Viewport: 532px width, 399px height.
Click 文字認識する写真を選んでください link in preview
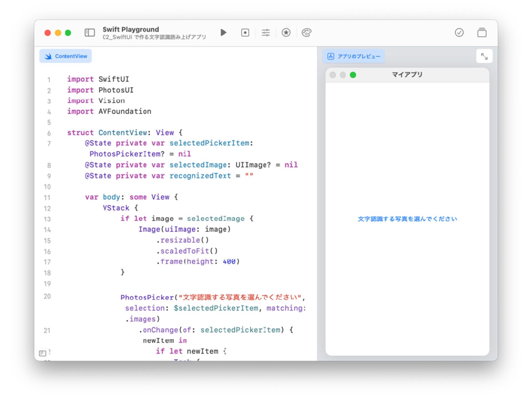[x=407, y=219]
